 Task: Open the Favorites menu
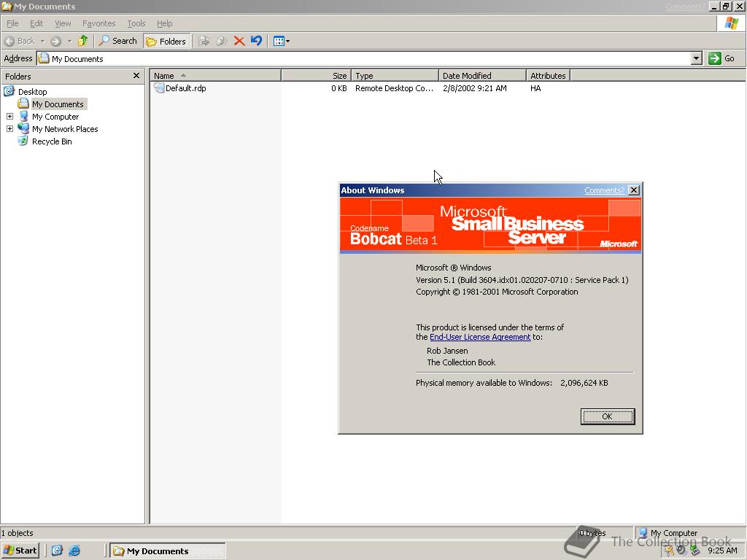tap(98, 23)
